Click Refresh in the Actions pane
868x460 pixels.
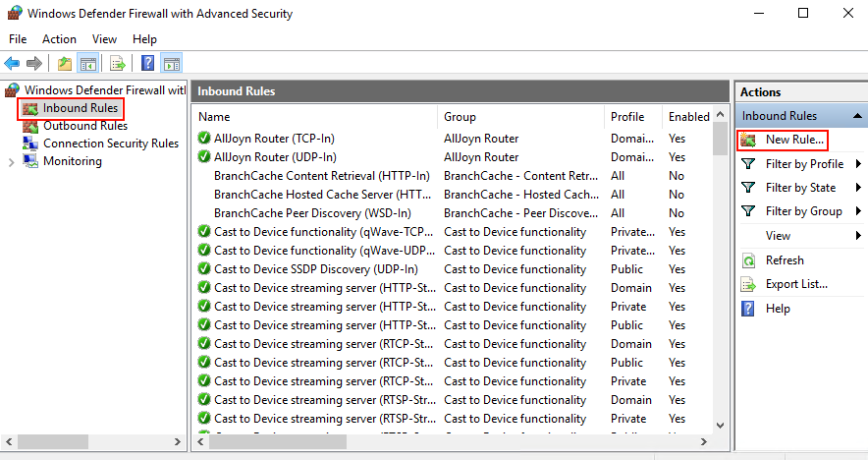pyautogui.click(x=784, y=260)
